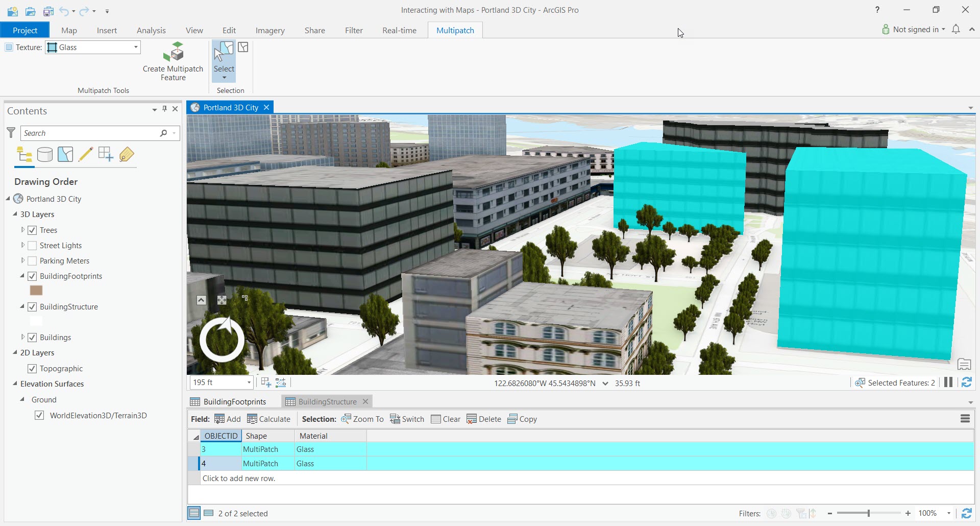
Task: Adjust the table zoom slider
Action: click(868, 513)
